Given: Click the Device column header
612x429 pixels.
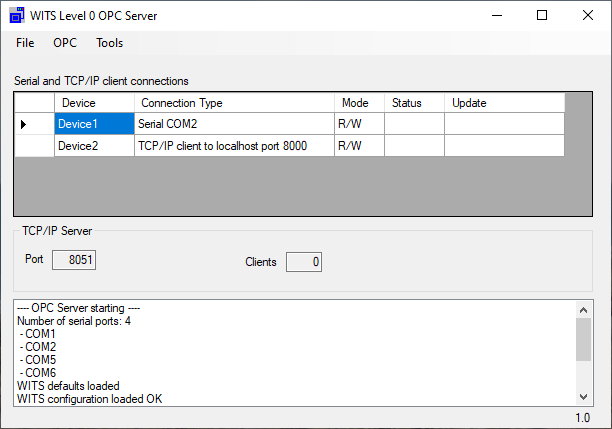Looking at the screenshot, I should pyautogui.click(x=94, y=103).
